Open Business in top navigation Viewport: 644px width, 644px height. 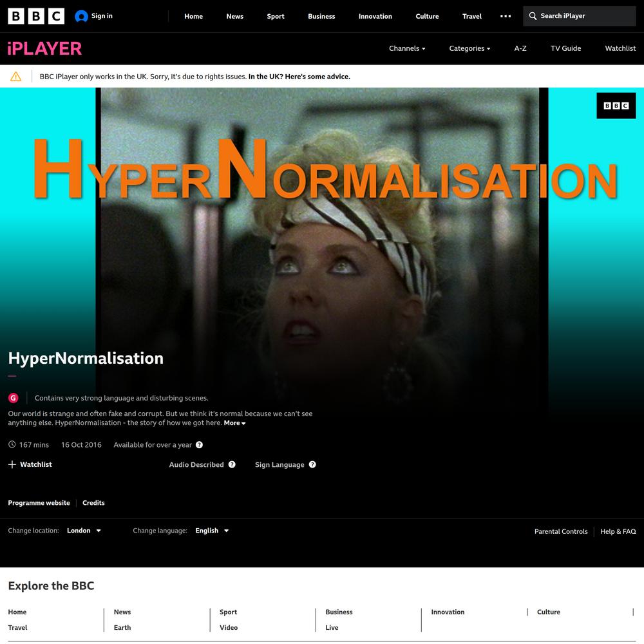click(321, 17)
